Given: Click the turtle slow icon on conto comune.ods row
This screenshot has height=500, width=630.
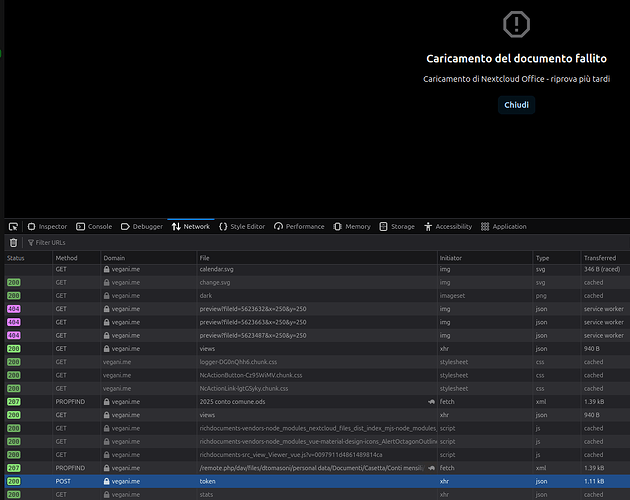Looking at the screenshot, I should [431, 402].
